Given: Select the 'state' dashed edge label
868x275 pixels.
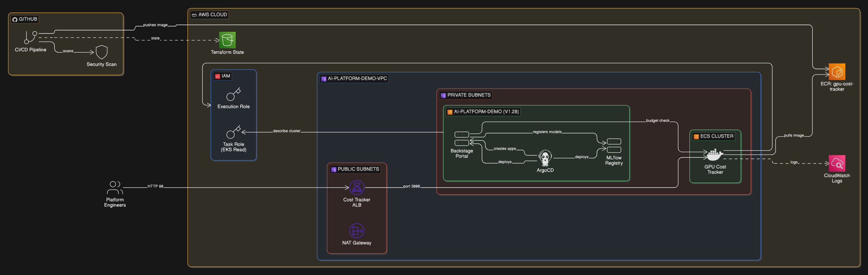Looking at the screenshot, I should [155, 38].
